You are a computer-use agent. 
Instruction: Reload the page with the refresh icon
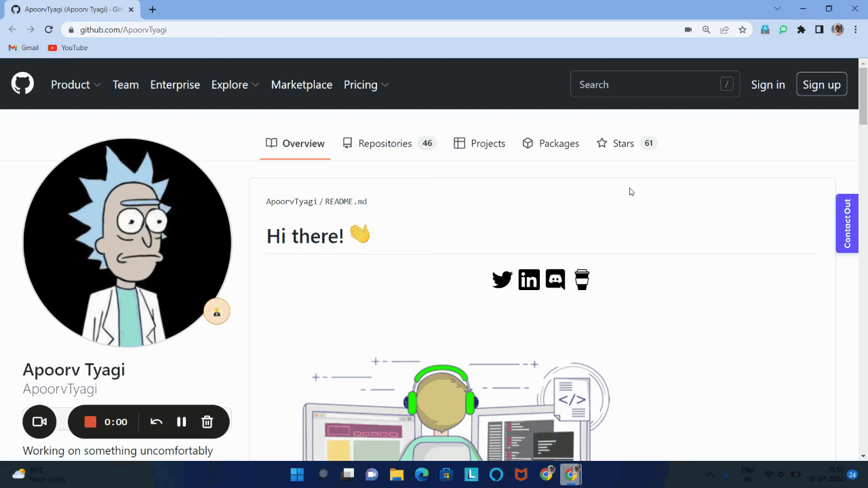pos(49,30)
